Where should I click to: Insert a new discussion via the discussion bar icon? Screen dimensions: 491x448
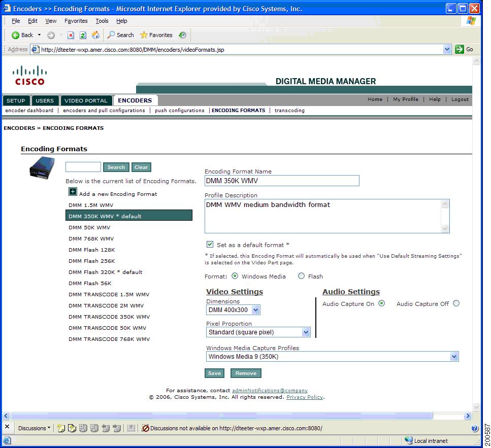61,428
